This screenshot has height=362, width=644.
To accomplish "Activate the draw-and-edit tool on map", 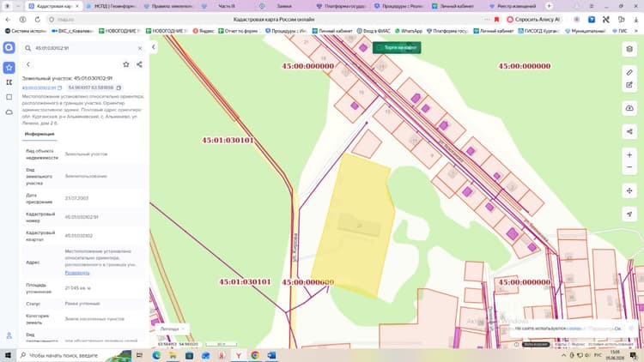I will point(629,85).
